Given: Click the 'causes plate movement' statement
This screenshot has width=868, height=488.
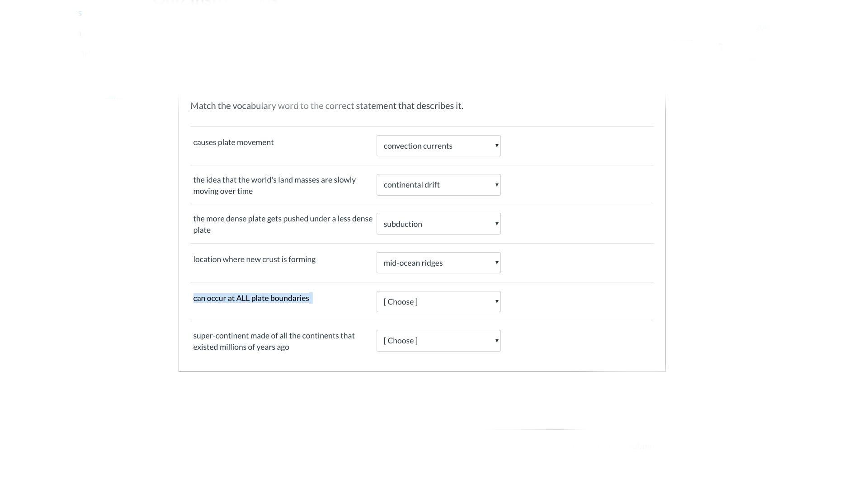Looking at the screenshot, I should point(233,142).
